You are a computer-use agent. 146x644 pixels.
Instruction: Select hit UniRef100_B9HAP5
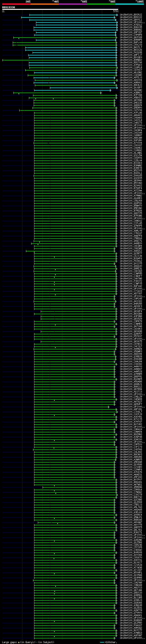[131, 40]
